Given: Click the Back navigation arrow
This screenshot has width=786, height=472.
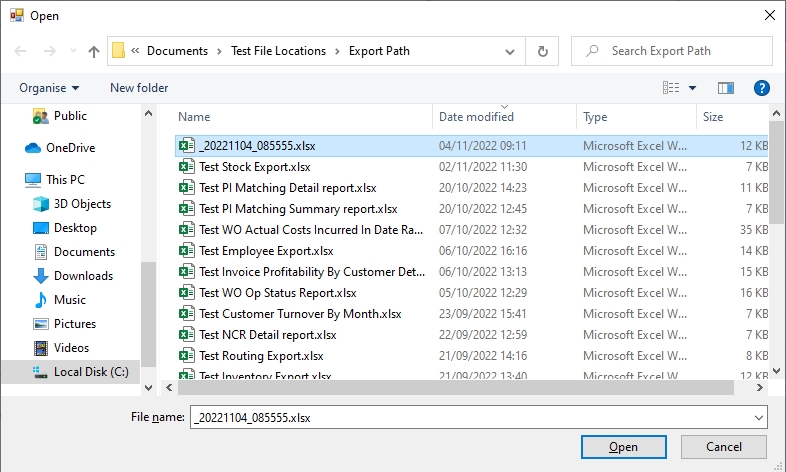Looking at the screenshot, I should tap(20, 51).
